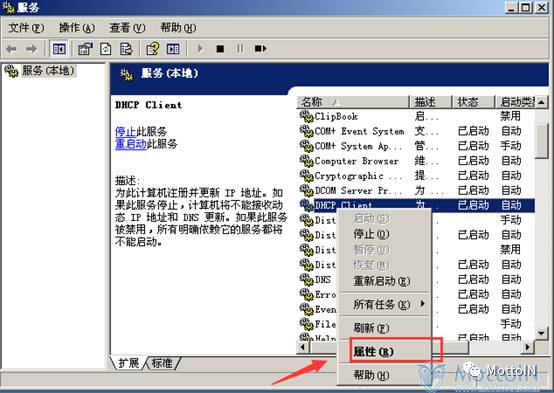This screenshot has width=554, height=393.
Task: Select the COM+ Event System row name
Action: pos(359,131)
